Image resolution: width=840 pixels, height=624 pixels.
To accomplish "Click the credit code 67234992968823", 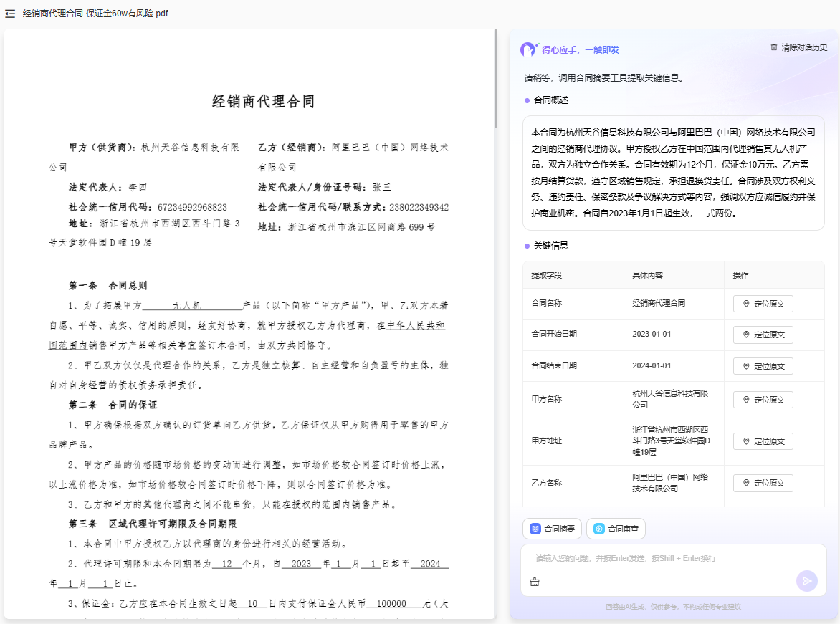I will pyautogui.click(x=192, y=207).
